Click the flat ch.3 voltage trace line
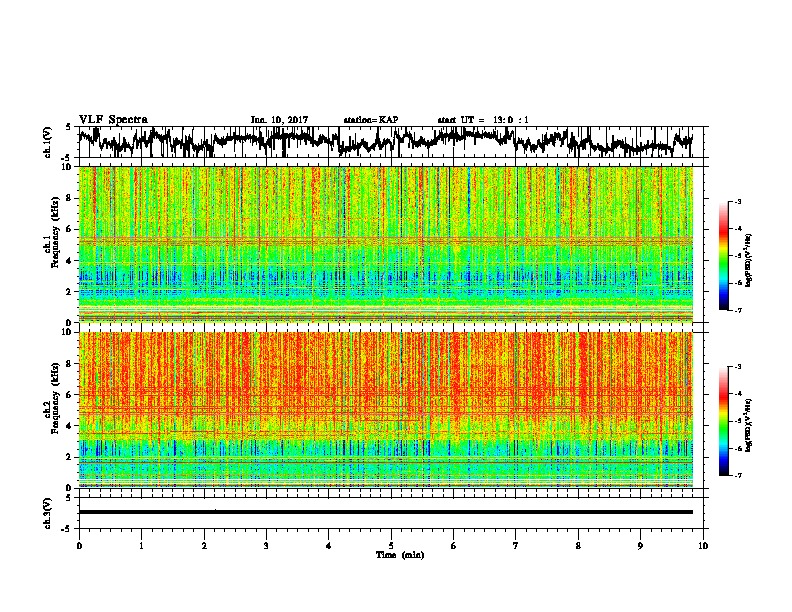 386,512
